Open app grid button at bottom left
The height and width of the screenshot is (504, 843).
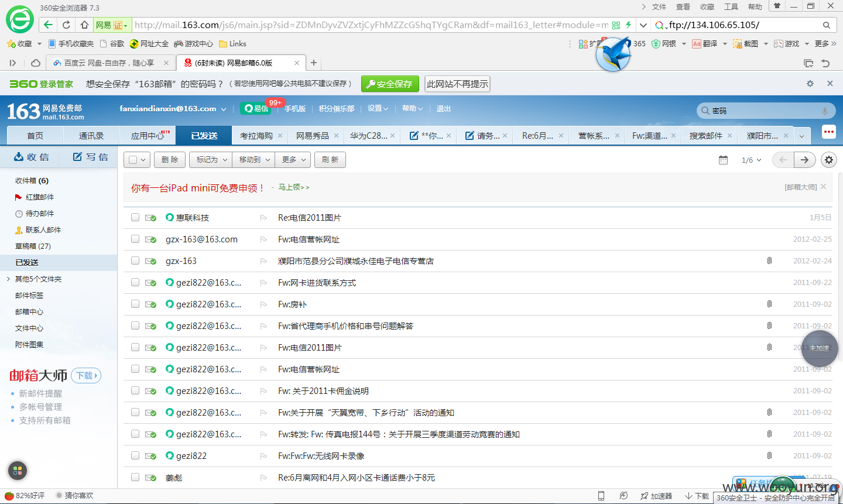click(18, 470)
